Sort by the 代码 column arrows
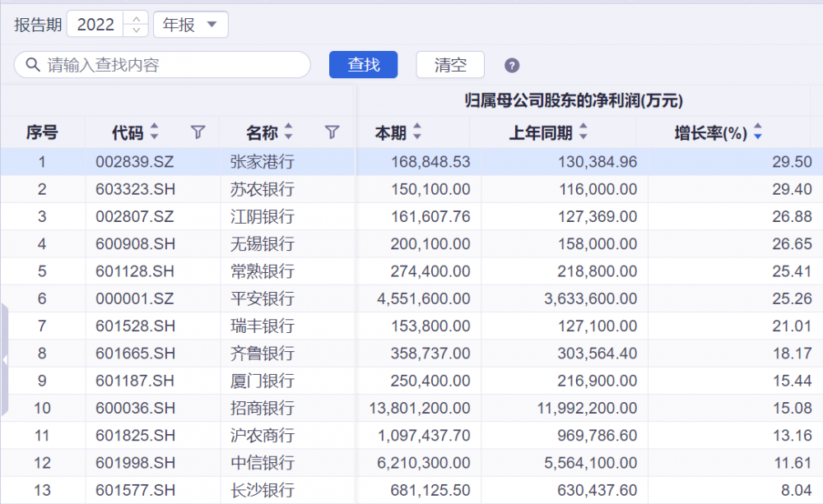The height and width of the screenshot is (504, 823). coord(155,132)
